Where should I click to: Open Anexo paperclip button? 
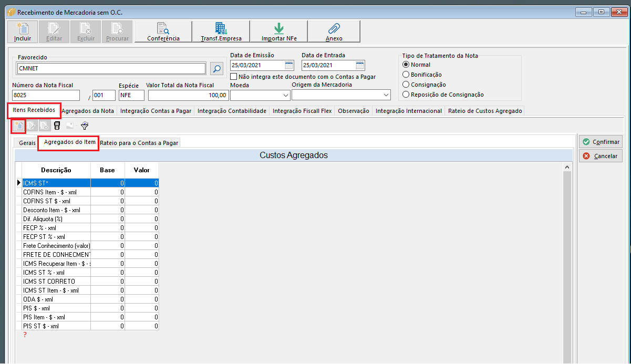coord(334,32)
